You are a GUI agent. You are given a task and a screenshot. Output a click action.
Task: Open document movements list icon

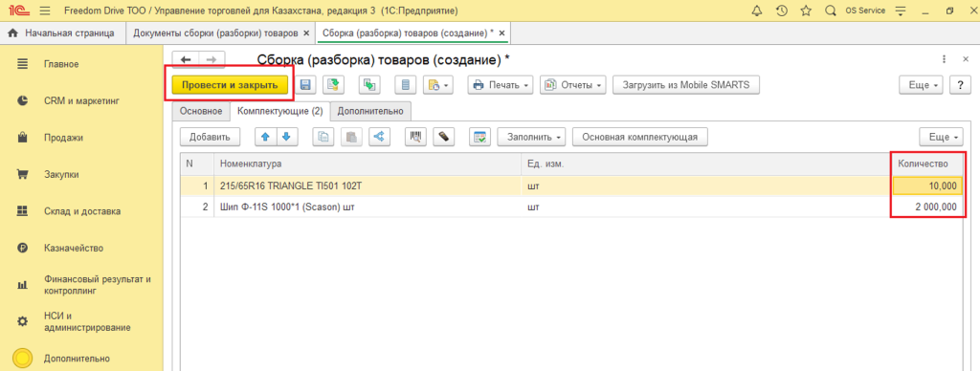pos(405,85)
